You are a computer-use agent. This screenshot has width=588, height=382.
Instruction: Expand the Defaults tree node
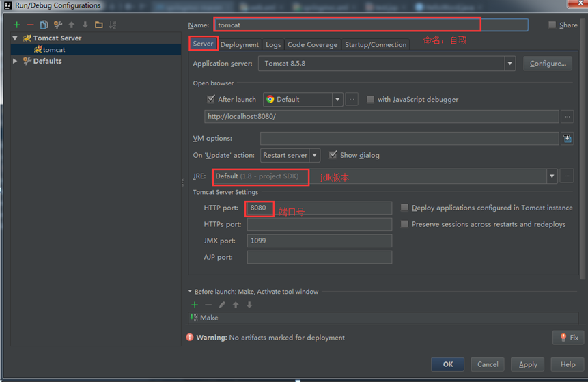click(x=15, y=61)
